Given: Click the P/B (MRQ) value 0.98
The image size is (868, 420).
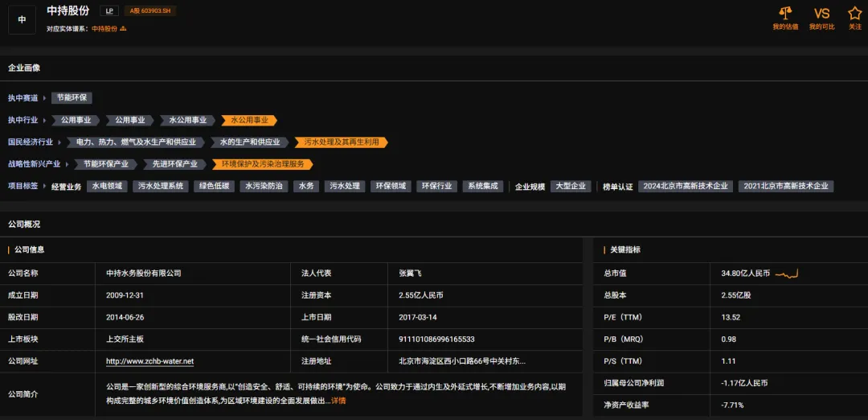Looking at the screenshot, I should [728, 339].
